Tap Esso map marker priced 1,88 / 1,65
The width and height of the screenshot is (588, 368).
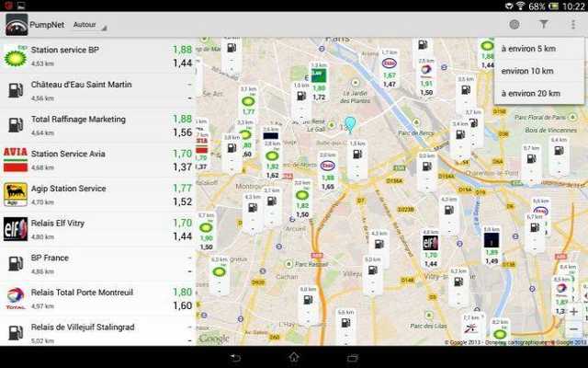click(x=328, y=171)
